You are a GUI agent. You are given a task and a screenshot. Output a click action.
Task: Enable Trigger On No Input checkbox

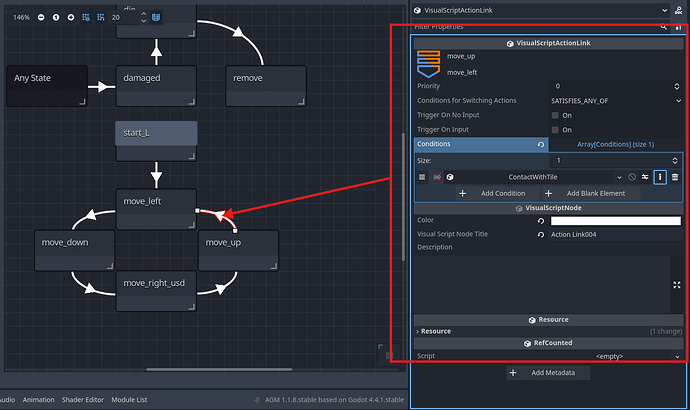click(x=554, y=115)
